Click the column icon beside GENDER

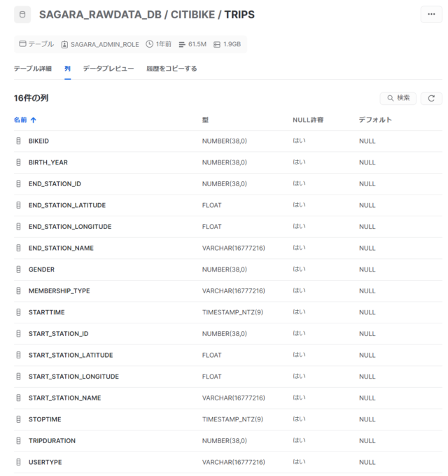19,269
